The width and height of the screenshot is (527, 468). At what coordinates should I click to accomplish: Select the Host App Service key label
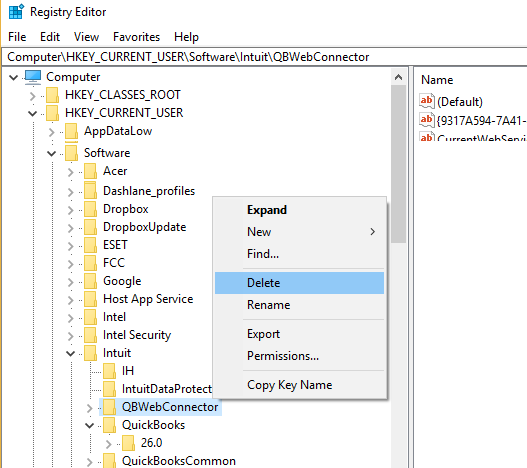tap(148, 299)
